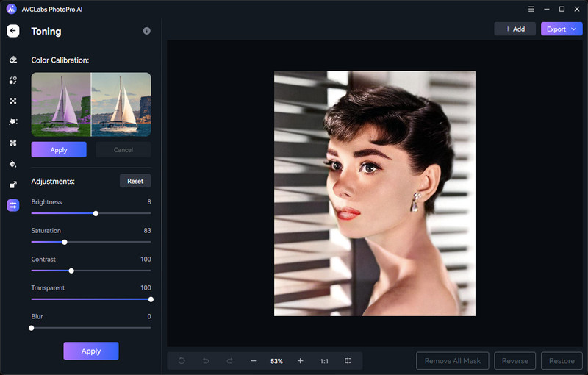
Task: Click the Color Calibration sailboat preview thumbnail
Action: tap(91, 104)
